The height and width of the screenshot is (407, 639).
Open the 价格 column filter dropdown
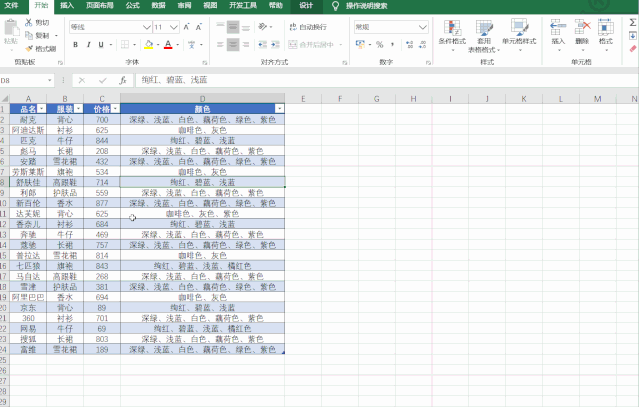pos(116,109)
